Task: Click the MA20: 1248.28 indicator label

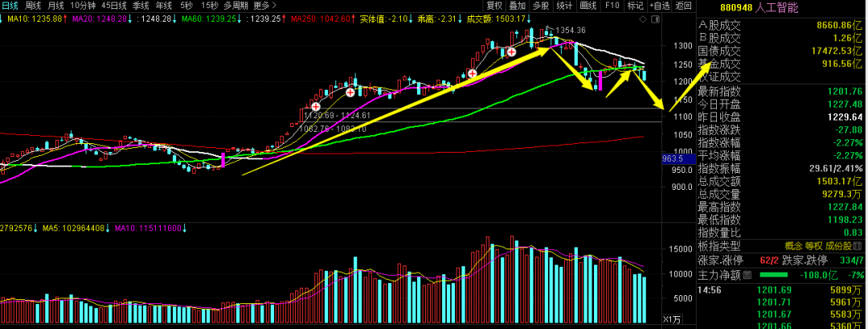Action: point(103,19)
